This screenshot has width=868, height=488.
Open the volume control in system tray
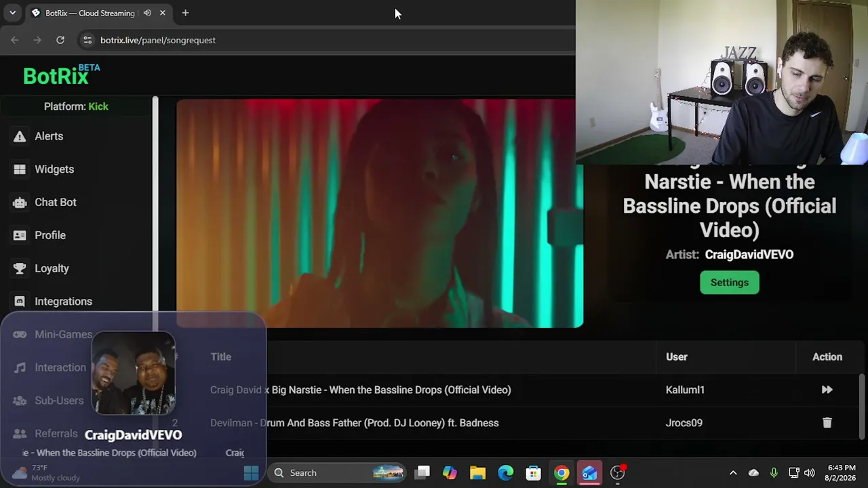pyautogui.click(x=809, y=472)
